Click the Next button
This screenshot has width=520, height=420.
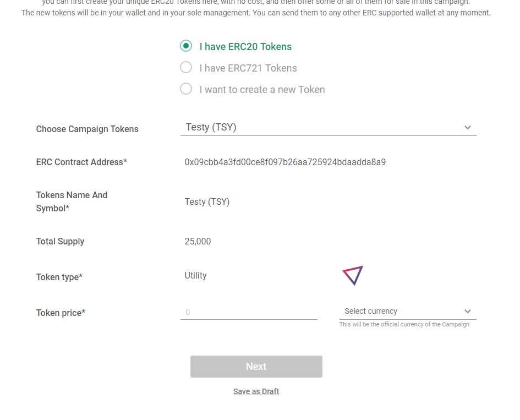(256, 367)
